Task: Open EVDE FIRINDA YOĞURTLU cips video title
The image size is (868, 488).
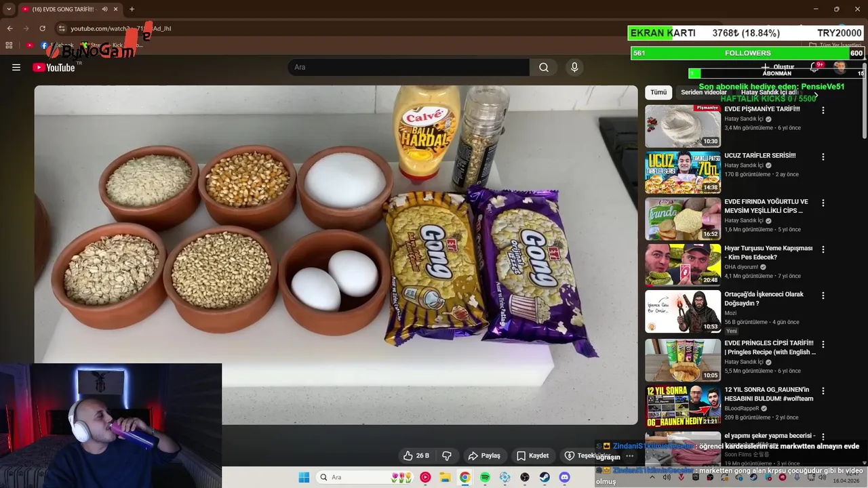Action: [766, 206]
